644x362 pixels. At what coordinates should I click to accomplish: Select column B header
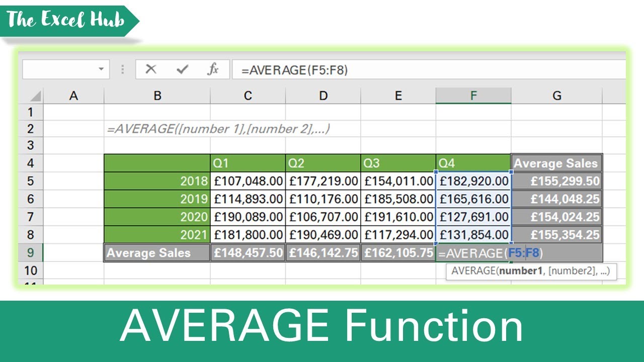click(157, 96)
